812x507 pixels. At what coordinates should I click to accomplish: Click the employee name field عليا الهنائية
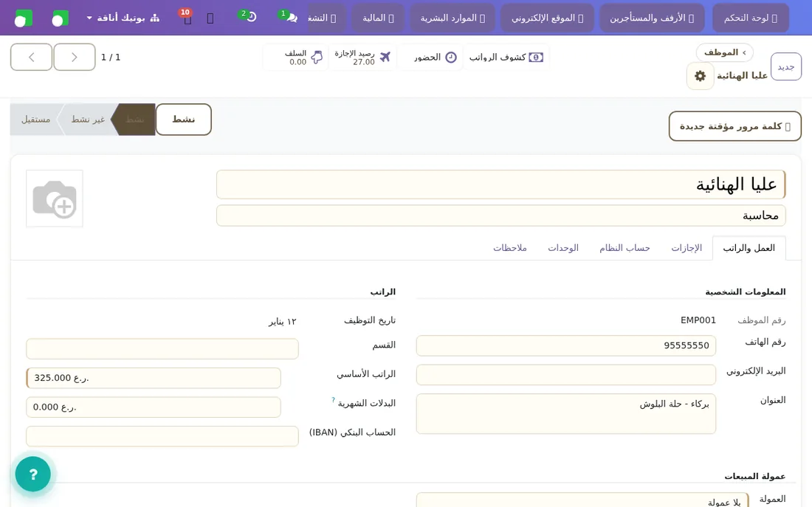click(x=500, y=184)
